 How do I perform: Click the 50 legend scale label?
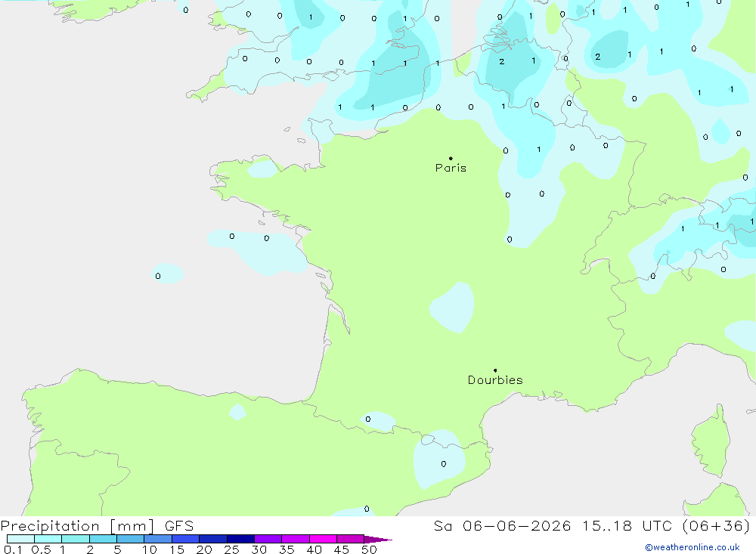pyautogui.click(x=370, y=549)
